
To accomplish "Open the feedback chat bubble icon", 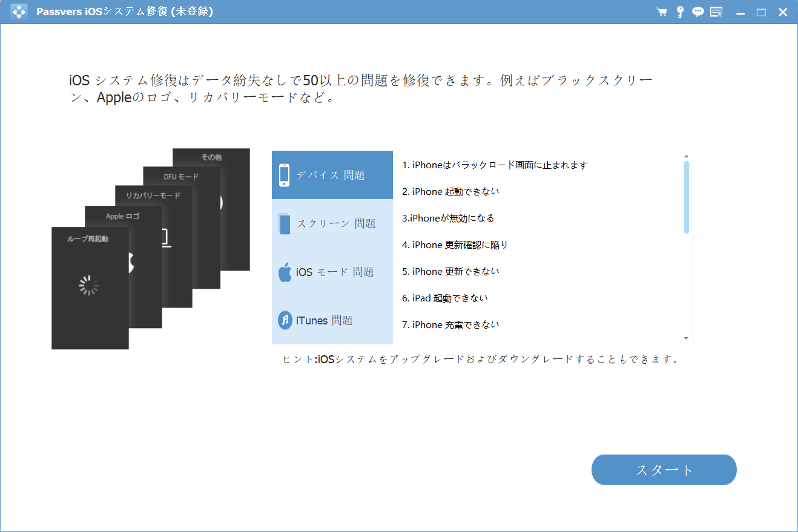I will coord(698,12).
